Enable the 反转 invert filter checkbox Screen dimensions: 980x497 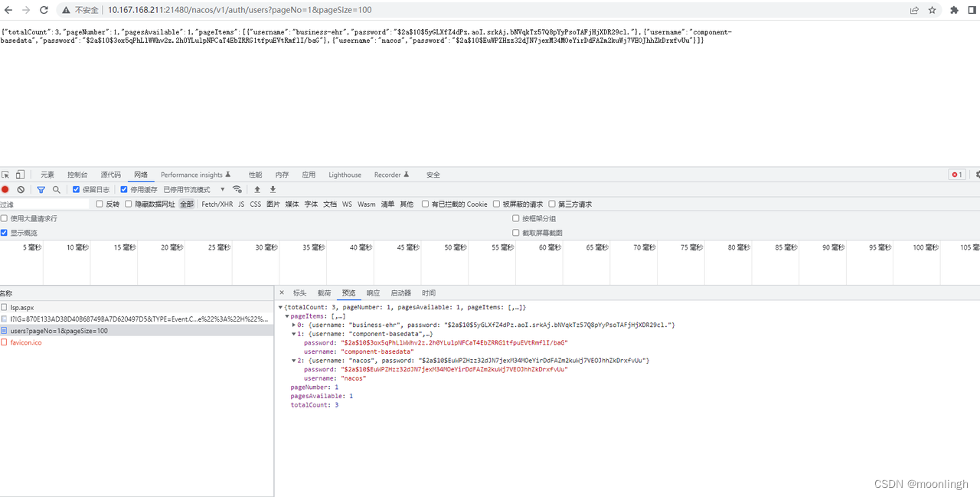tap(100, 204)
